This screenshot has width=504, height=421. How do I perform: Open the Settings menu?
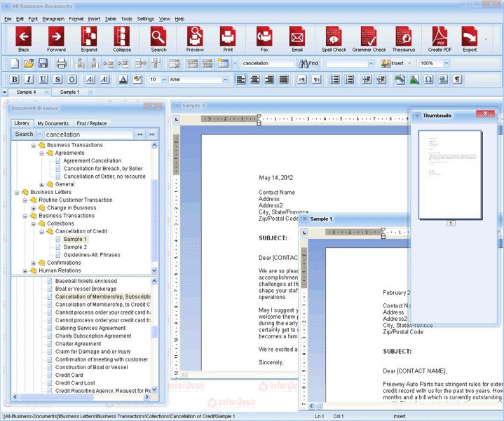pyautogui.click(x=146, y=19)
